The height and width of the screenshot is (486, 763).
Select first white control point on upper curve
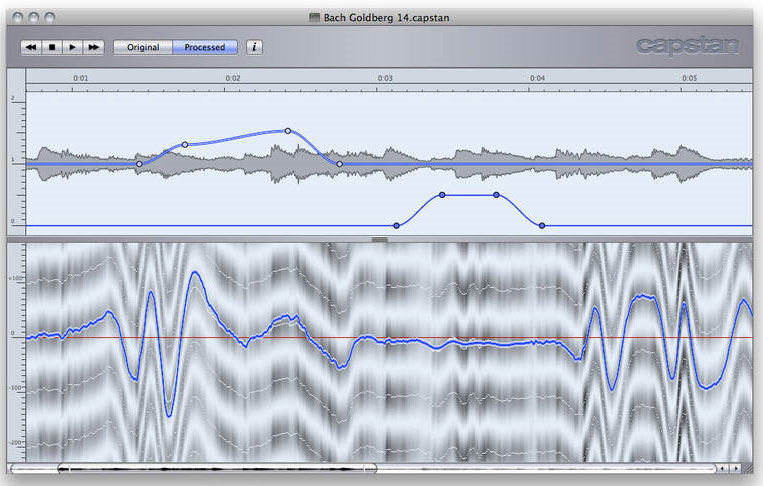(x=139, y=164)
